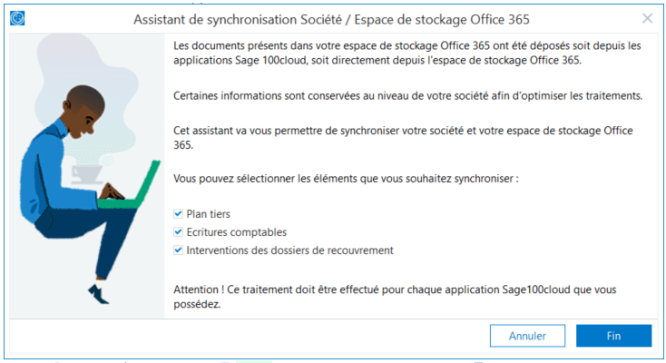The height and width of the screenshot is (363, 666).
Task: Click the man's blue shirt in illustration
Action: pyautogui.click(x=49, y=170)
